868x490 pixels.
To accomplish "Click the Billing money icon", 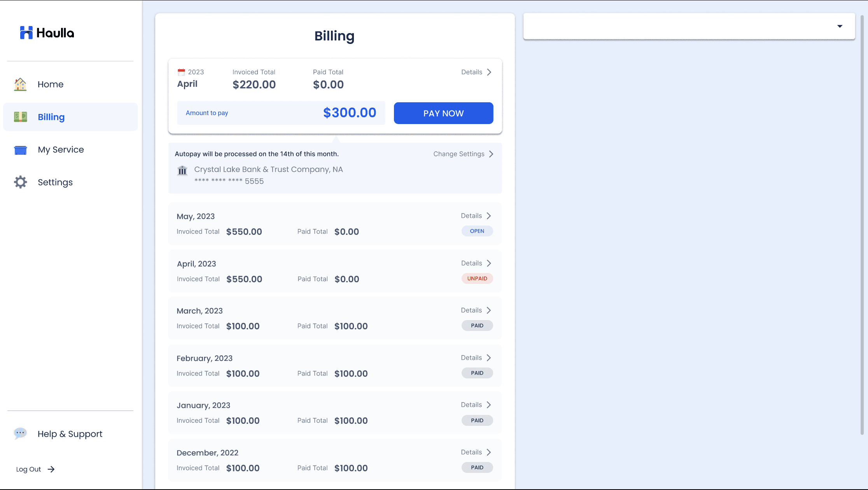I will pyautogui.click(x=20, y=117).
